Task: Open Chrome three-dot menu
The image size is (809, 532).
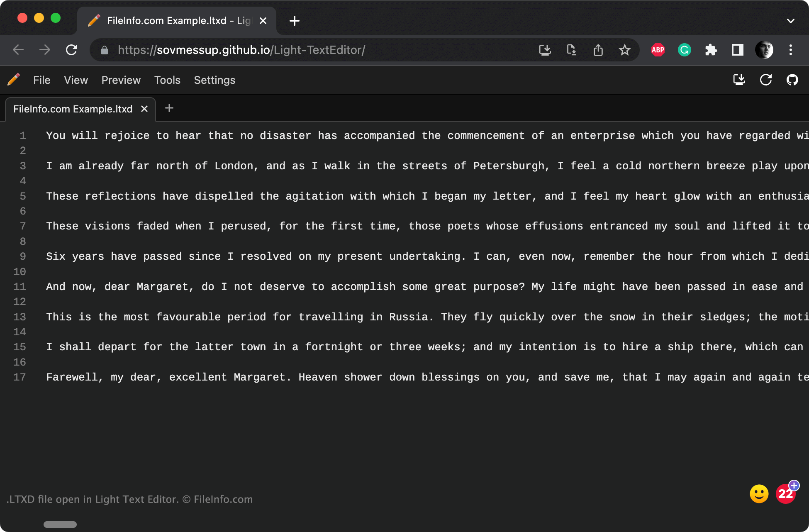Action: click(791, 50)
